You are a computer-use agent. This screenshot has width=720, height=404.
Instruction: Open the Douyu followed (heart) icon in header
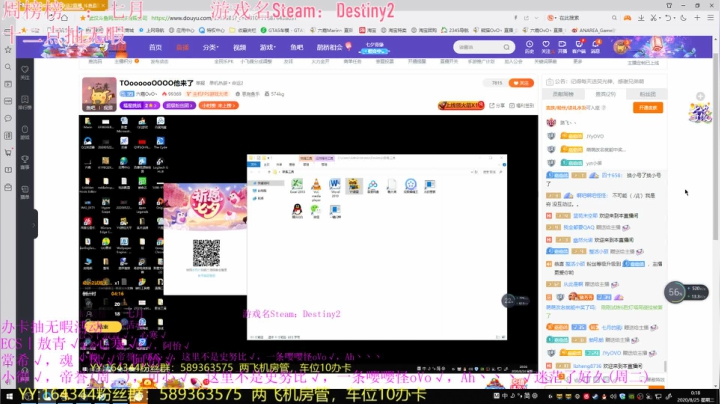[546, 46]
